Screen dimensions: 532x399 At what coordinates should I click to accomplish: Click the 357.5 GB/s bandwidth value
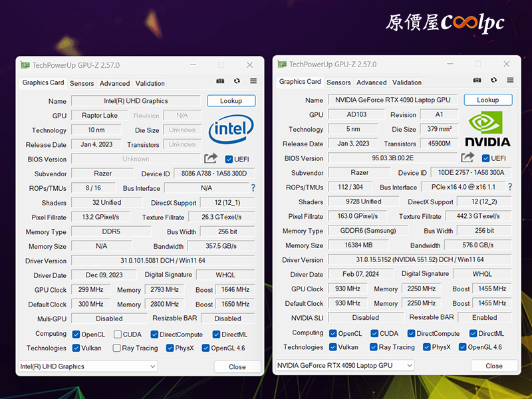coord(221,246)
